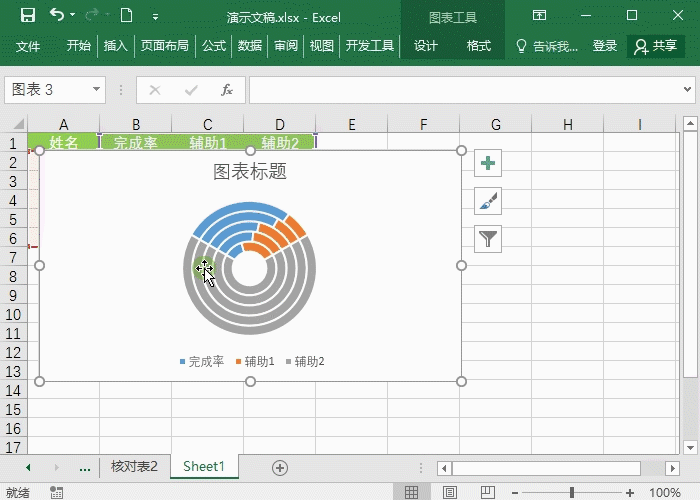Image resolution: width=700 pixels, height=500 pixels.
Task: Click the gray 辅助2 legend entry
Action: [x=305, y=361]
